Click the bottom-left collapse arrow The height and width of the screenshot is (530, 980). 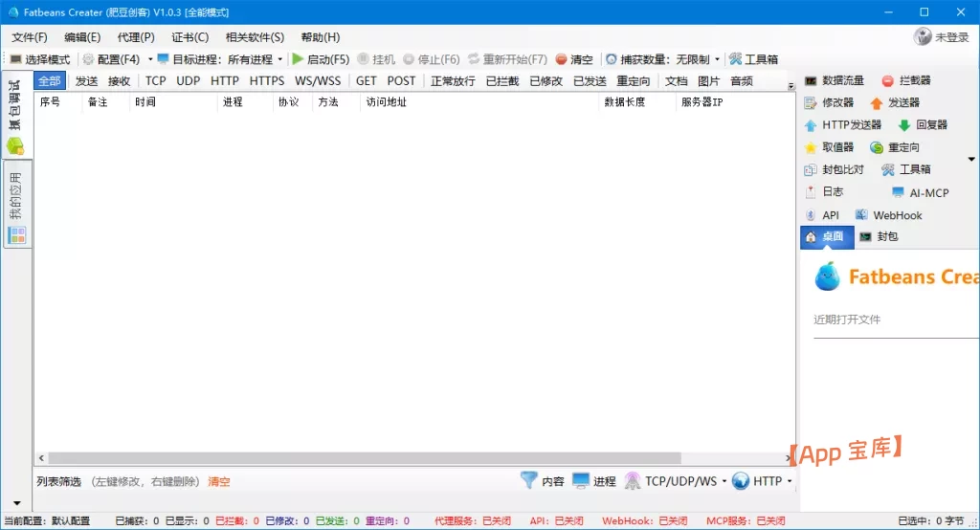coord(17,503)
